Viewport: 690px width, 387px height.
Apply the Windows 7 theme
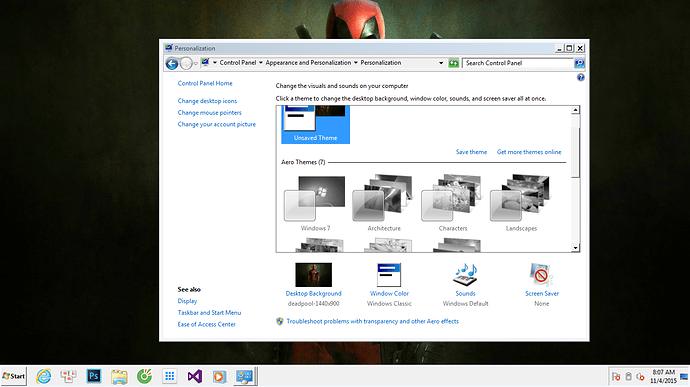[315, 204]
